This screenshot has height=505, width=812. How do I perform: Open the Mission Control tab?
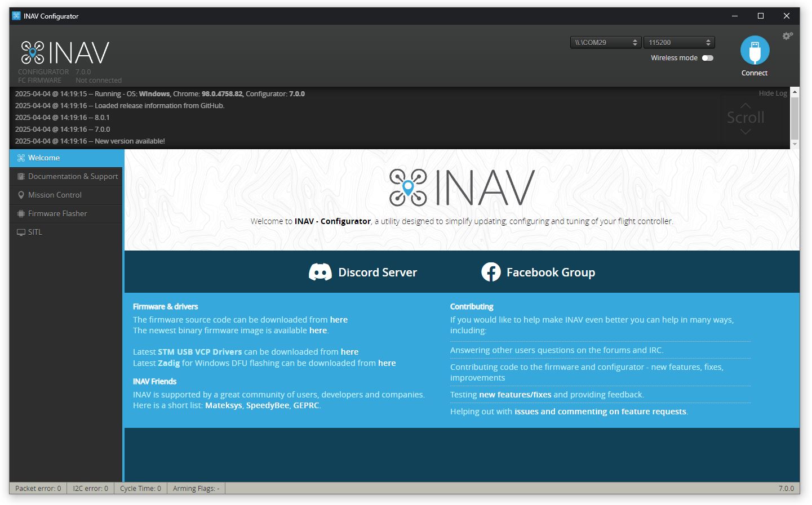click(x=66, y=195)
